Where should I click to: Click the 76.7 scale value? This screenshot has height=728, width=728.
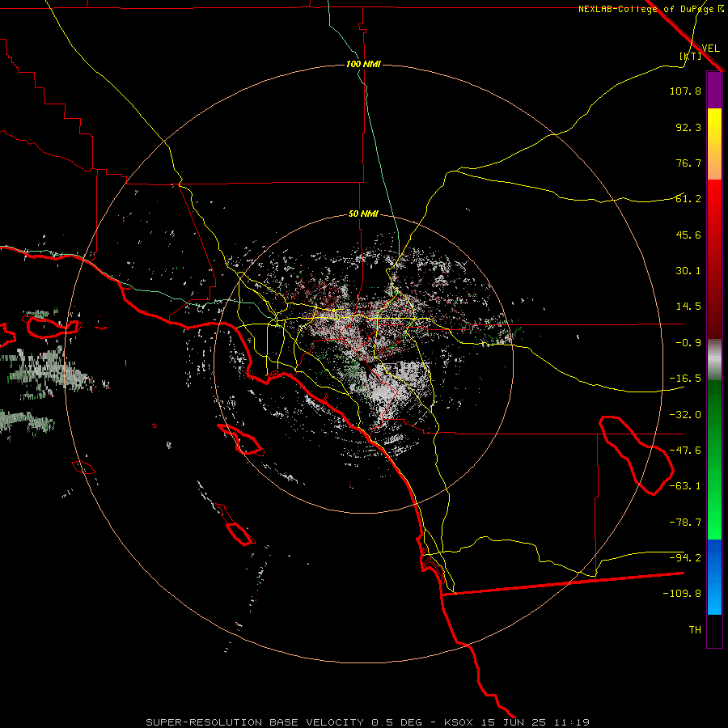(688, 163)
